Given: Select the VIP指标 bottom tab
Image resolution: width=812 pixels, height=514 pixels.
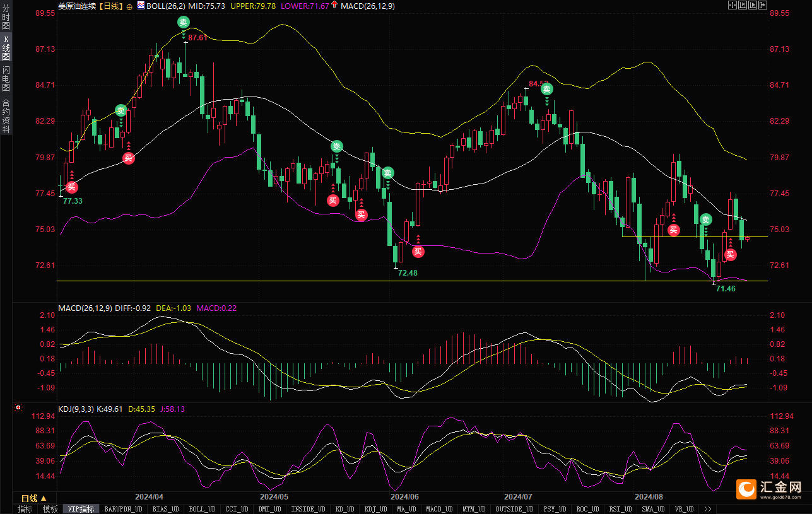Looking at the screenshot, I should 81,509.
